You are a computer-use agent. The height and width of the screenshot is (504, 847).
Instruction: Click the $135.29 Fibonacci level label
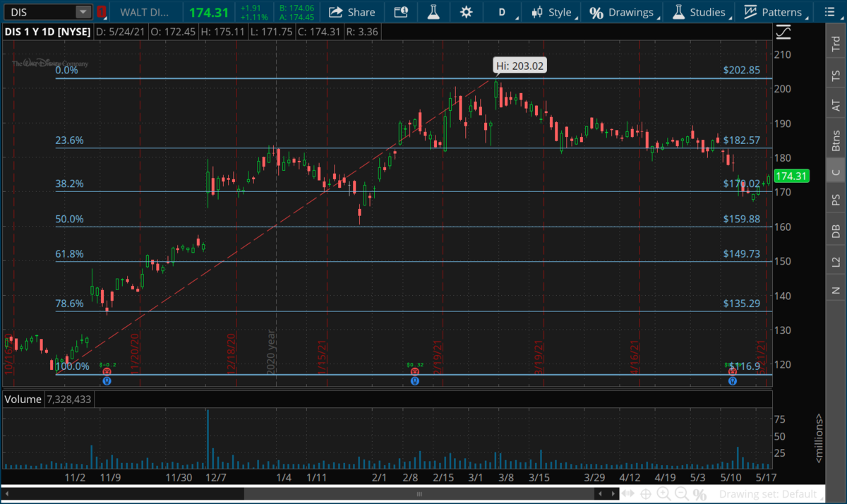[741, 304]
